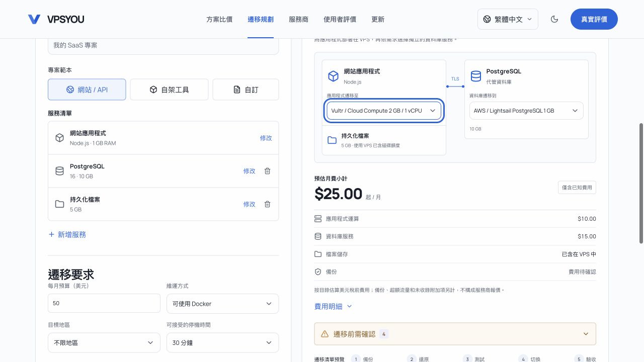This screenshot has height=362, width=644.
Task: Click 修改 for the 持久化檔案 service
Action: click(x=250, y=204)
